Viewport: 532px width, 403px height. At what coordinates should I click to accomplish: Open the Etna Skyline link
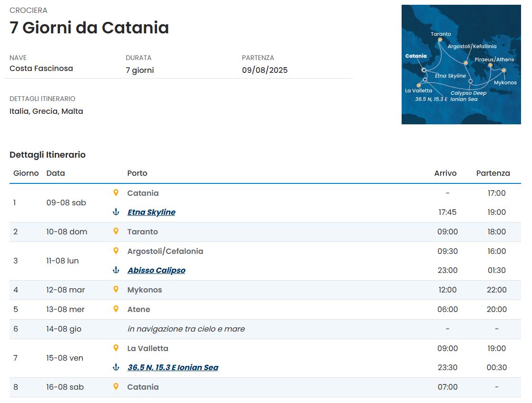tap(151, 212)
